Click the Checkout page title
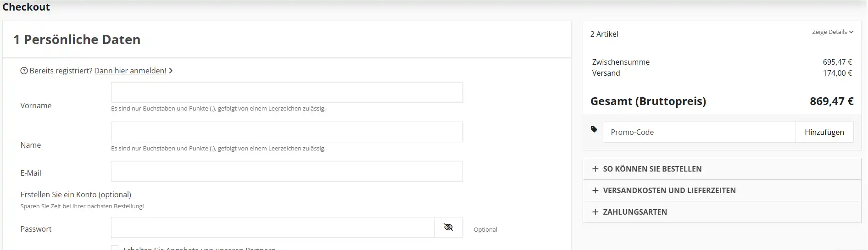868x250 pixels. (x=26, y=7)
